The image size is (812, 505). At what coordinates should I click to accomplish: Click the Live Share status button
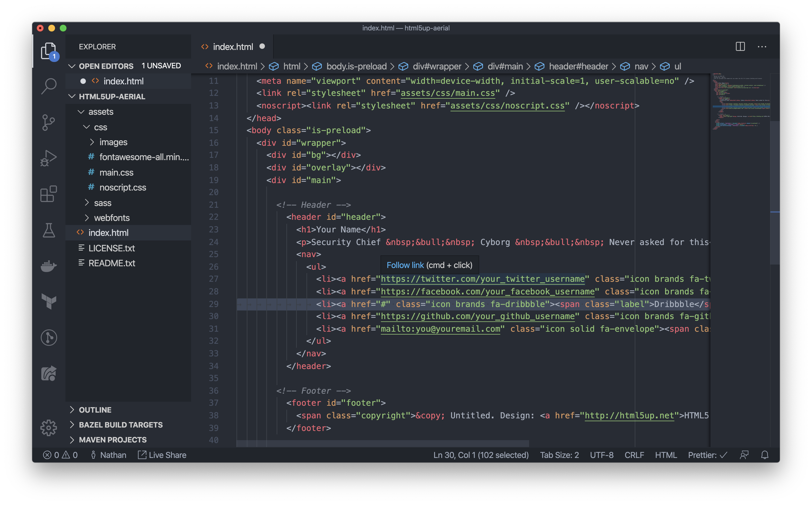pyautogui.click(x=162, y=455)
